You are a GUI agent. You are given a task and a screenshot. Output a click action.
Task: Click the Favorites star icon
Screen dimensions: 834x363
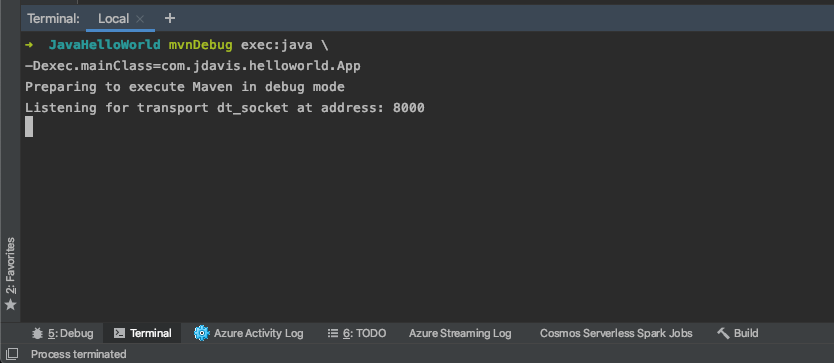click(10, 305)
